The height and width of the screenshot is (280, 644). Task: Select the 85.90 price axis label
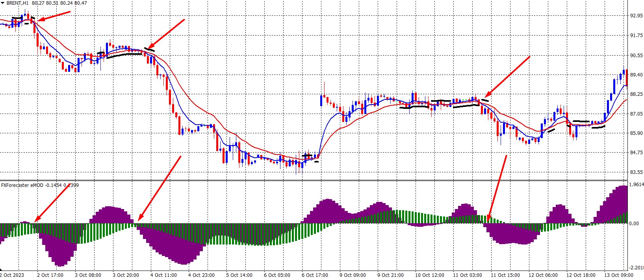(636, 133)
